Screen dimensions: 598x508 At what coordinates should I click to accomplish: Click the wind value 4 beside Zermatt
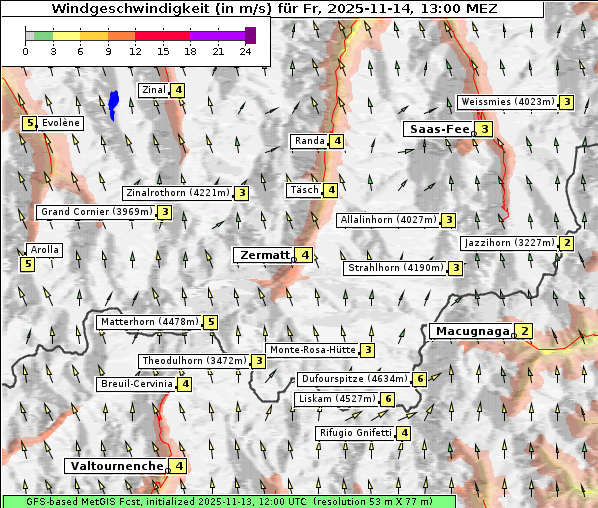click(305, 255)
